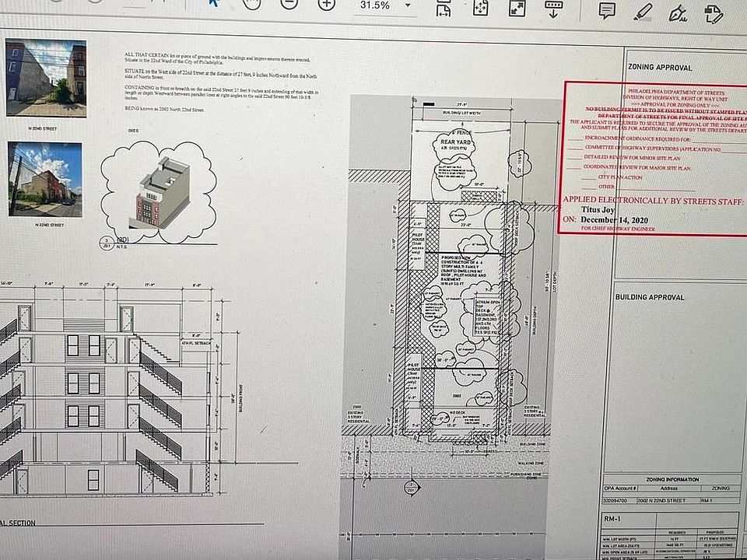747x560 pixels.
Task: Click the date December 14, 2020
Action: (614, 220)
